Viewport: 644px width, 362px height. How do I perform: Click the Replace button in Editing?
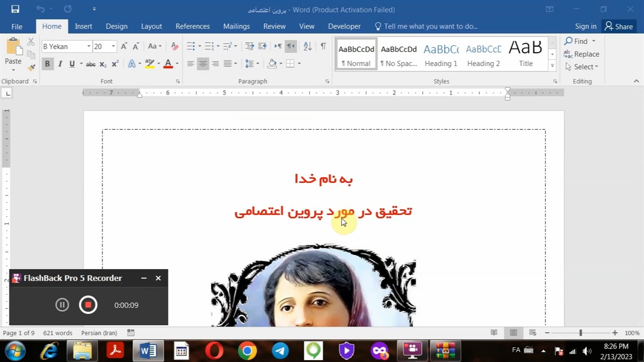click(x=582, y=54)
